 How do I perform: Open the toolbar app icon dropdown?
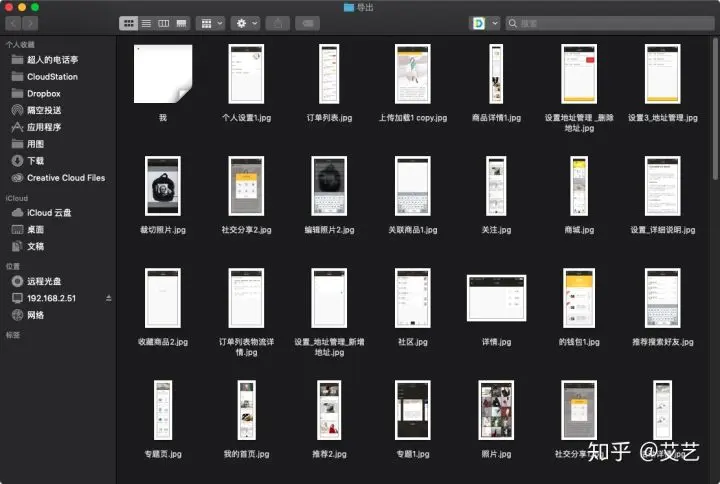(x=485, y=23)
